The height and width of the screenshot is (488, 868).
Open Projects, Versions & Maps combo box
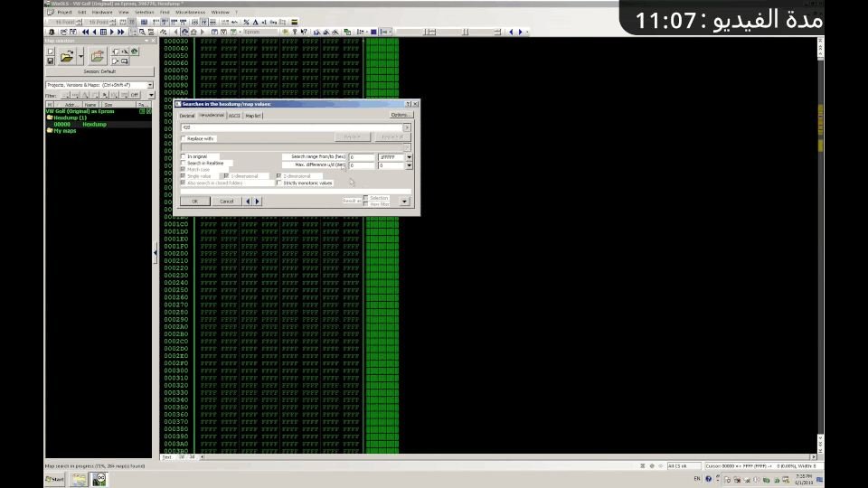(99, 85)
